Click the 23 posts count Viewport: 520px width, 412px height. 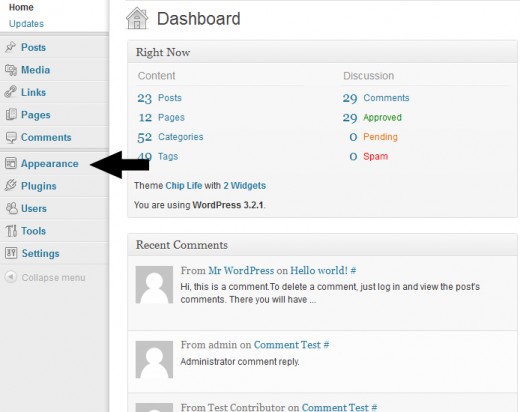(144, 98)
